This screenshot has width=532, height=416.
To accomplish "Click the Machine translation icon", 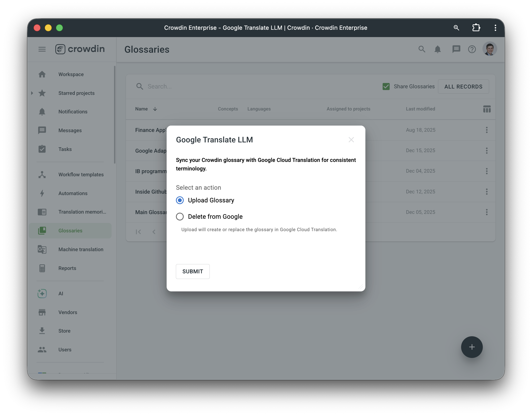I will (x=42, y=249).
